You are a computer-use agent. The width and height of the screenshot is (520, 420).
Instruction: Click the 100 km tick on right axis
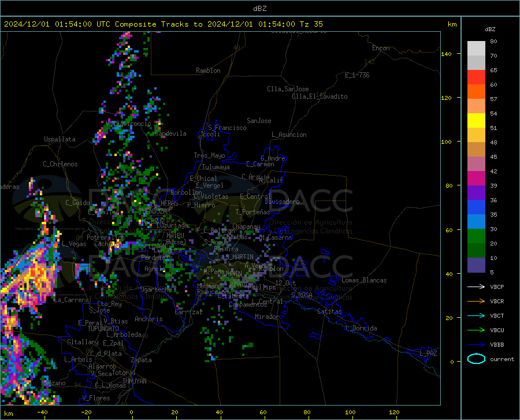tap(446, 142)
